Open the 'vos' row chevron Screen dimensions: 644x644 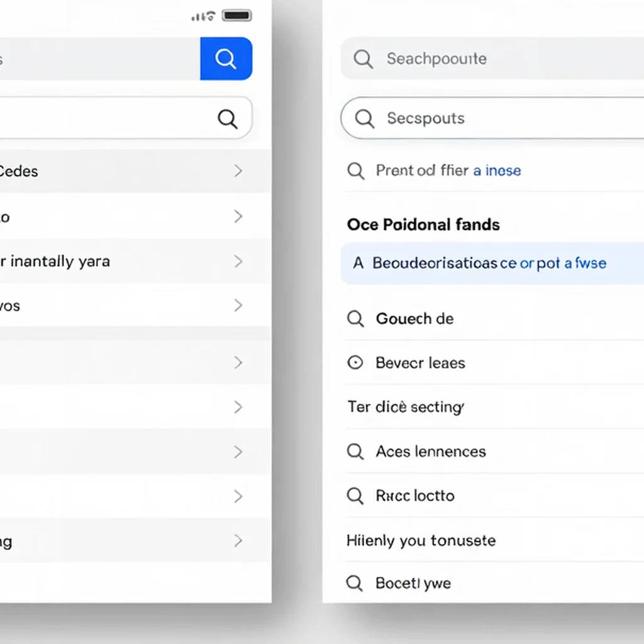pyautogui.click(x=238, y=306)
